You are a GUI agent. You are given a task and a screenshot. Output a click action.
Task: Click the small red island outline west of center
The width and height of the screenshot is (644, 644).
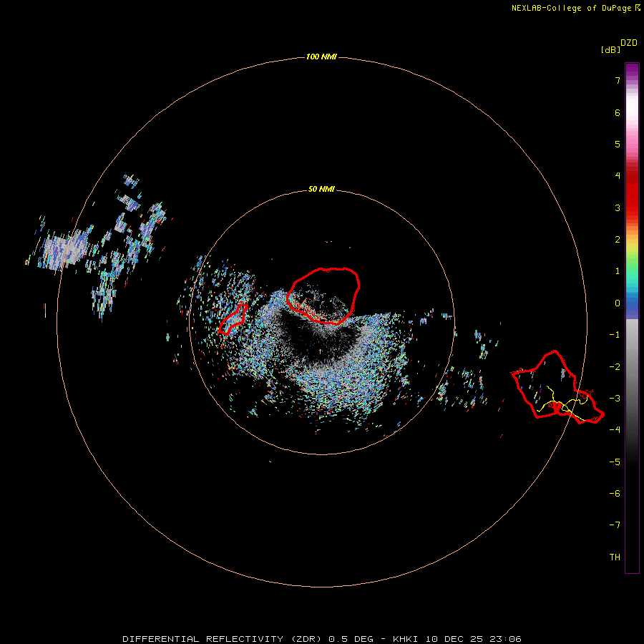pos(233,320)
